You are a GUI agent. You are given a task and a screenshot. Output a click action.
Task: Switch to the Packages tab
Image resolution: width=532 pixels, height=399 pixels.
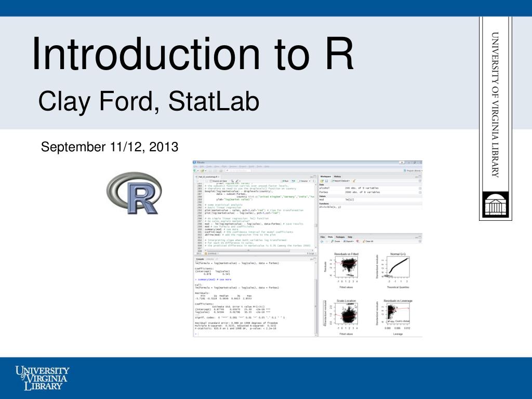tap(340, 237)
